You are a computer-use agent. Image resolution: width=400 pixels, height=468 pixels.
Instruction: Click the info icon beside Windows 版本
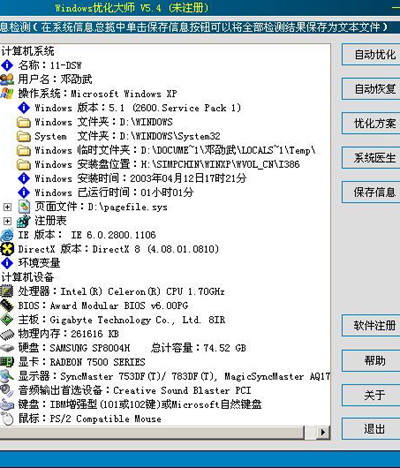click(x=24, y=107)
